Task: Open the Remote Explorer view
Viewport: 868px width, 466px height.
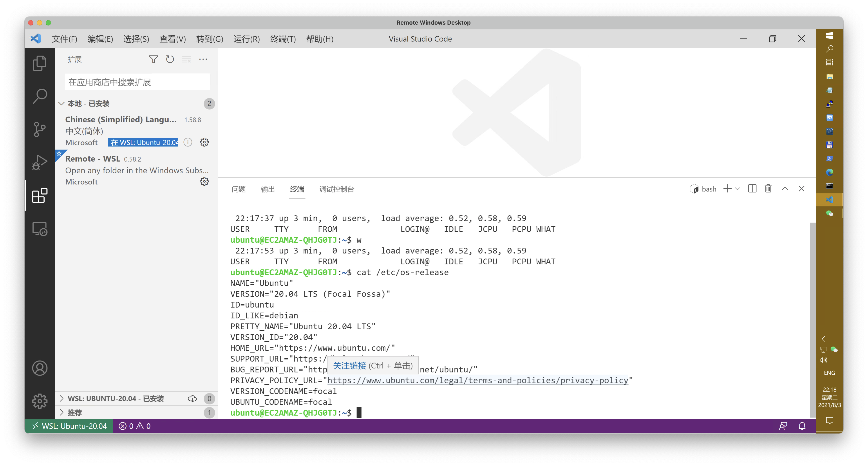Action: 39,229
